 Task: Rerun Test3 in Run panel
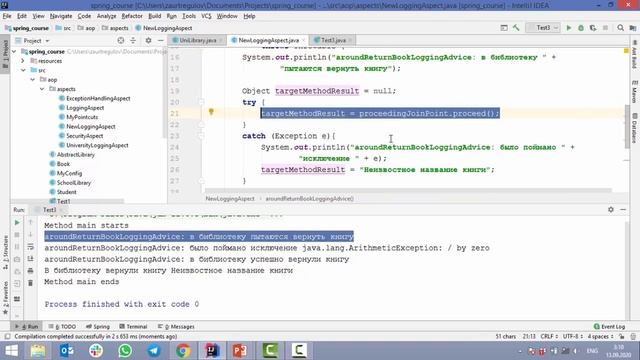pos(17,223)
